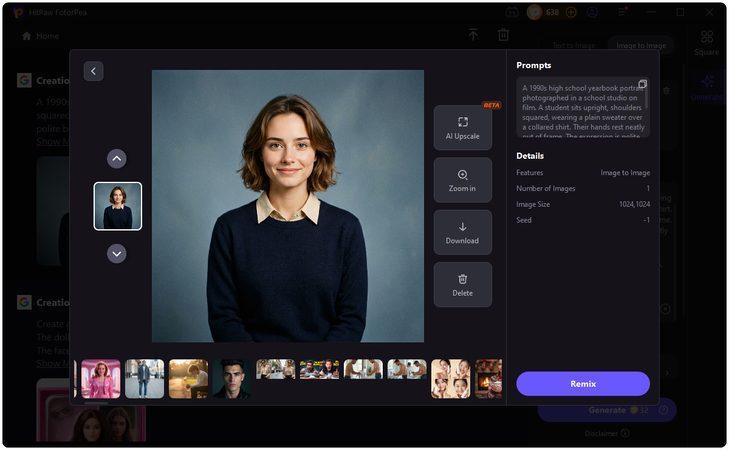The width and height of the screenshot is (729, 450).
Task: Click the upload icon in top toolbar
Action: [x=473, y=35]
